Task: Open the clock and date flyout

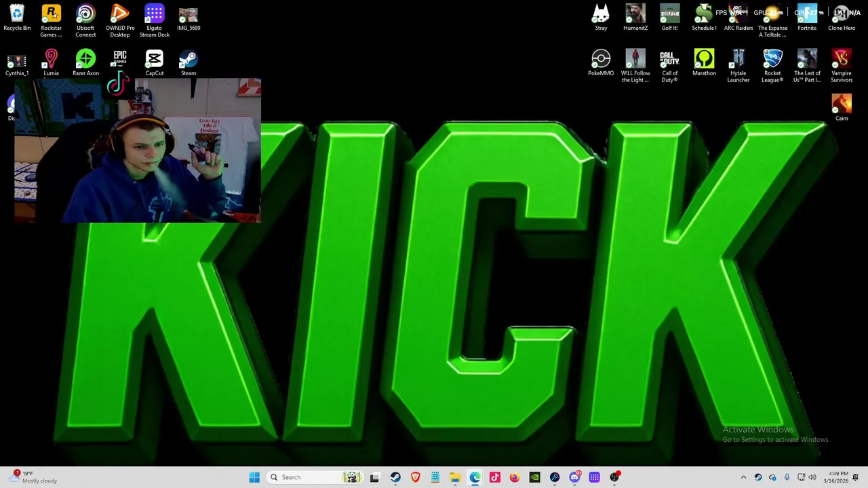Action: click(x=835, y=477)
